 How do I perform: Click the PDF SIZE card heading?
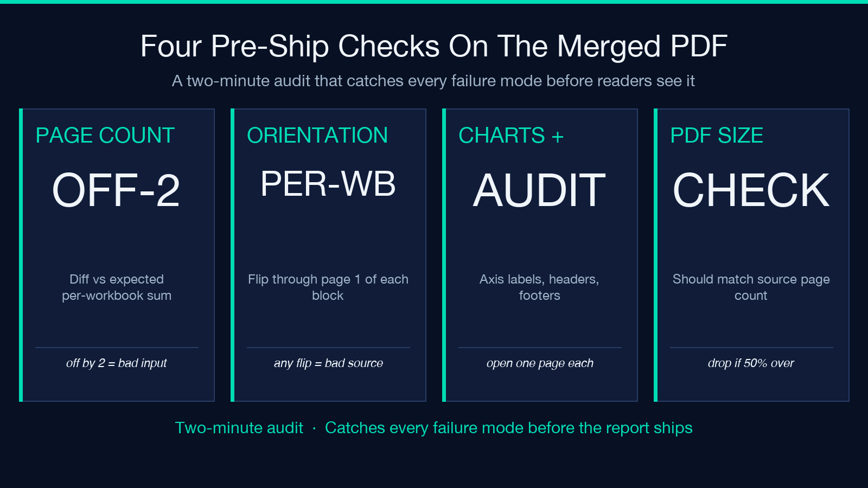pyautogui.click(x=717, y=136)
